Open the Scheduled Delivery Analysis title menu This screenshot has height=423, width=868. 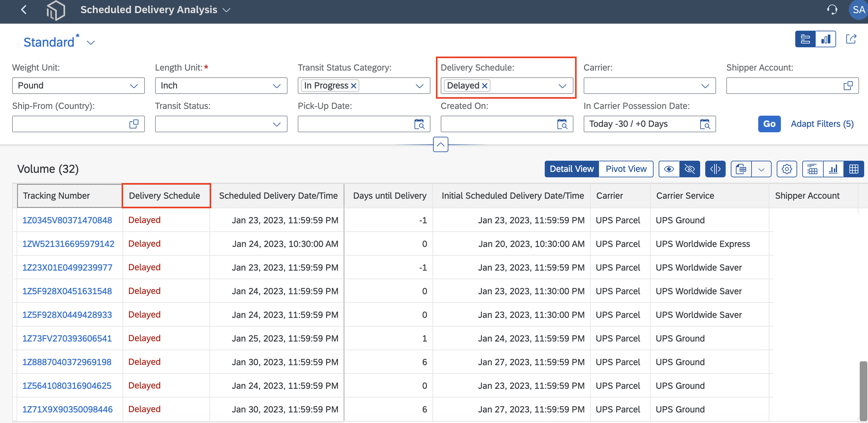click(227, 10)
